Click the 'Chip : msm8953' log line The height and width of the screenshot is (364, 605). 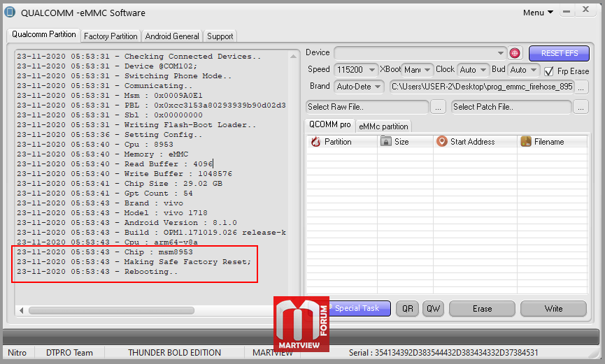(104, 252)
